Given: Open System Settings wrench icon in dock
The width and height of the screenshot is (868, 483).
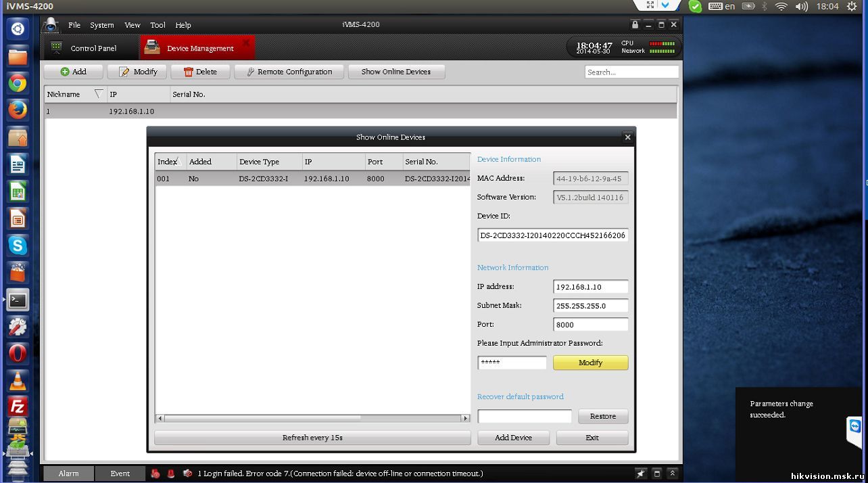Looking at the screenshot, I should (18, 327).
